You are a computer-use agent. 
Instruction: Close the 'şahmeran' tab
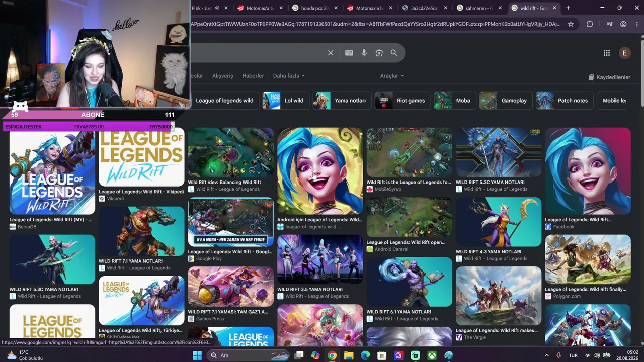500,8
